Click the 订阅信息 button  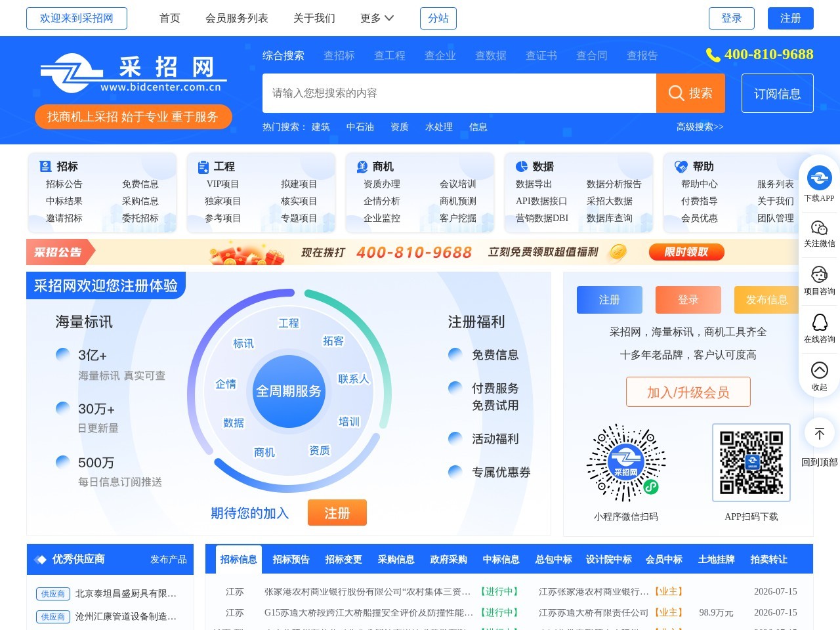pos(778,93)
